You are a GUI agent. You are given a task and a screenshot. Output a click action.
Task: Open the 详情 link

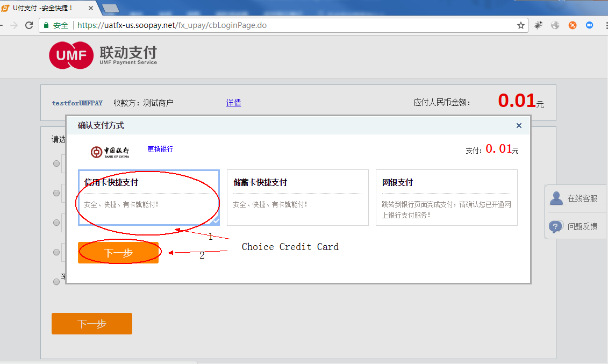pos(233,103)
